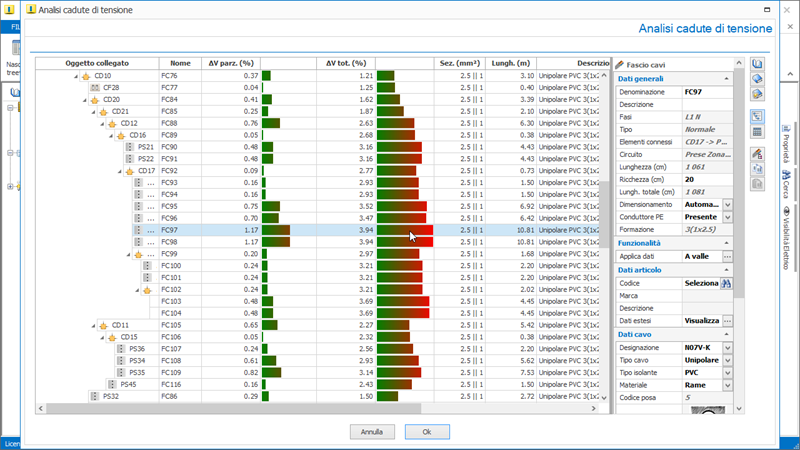This screenshot has height=450, width=800.
Task: Click the binoculars search icon in Codice row
Action: point(727,283)
